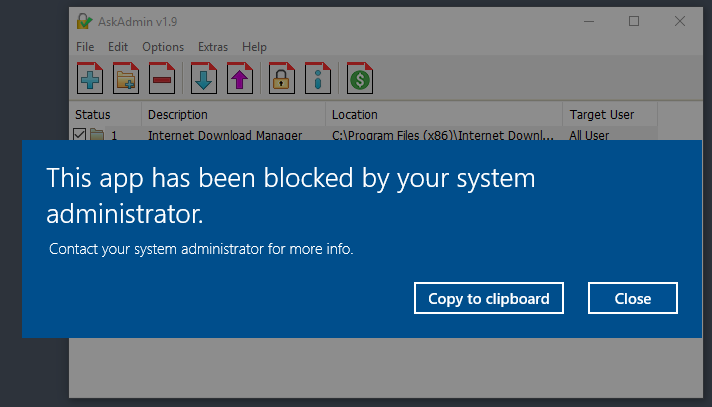
Task: Click the red minus Remove icon
Action: pos(161,78)
